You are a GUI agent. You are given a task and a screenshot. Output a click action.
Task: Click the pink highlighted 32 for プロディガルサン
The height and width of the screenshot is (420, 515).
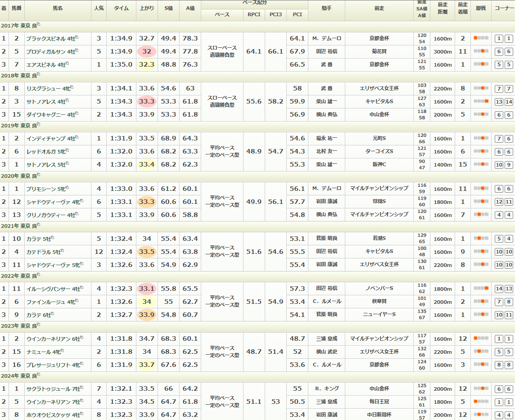click(x=147, y=51)
